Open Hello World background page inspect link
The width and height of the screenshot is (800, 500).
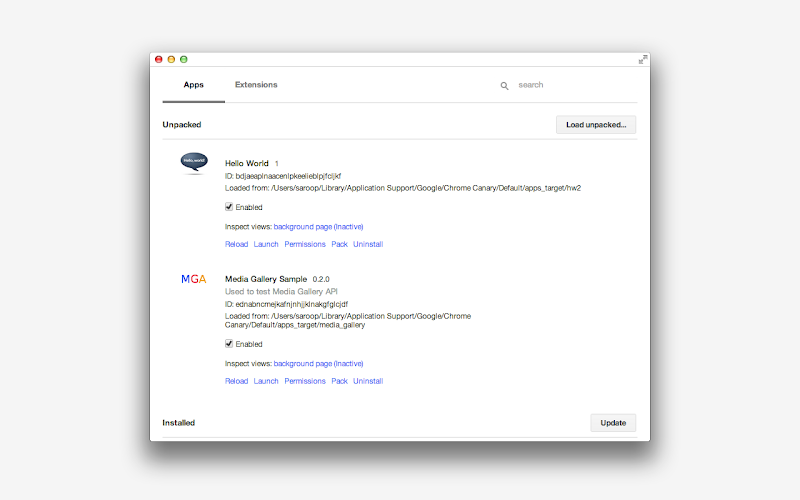click(318, 227)
